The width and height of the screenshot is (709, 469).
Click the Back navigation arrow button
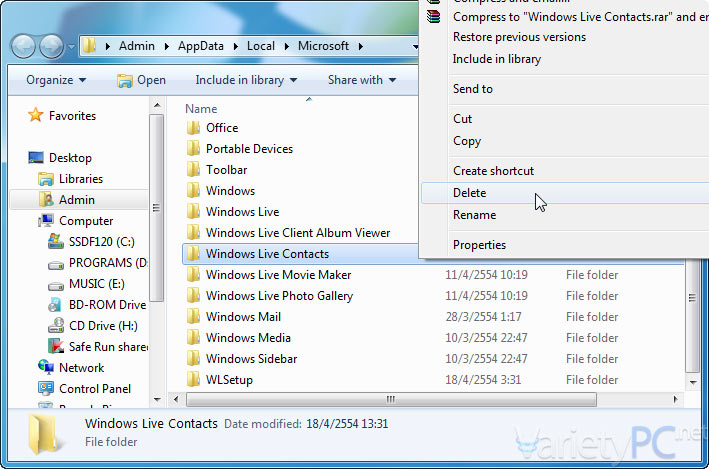(23, 46)
